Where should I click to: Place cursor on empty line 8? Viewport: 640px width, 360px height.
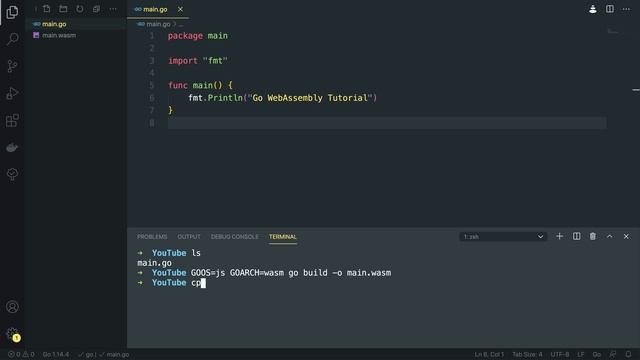387,123
